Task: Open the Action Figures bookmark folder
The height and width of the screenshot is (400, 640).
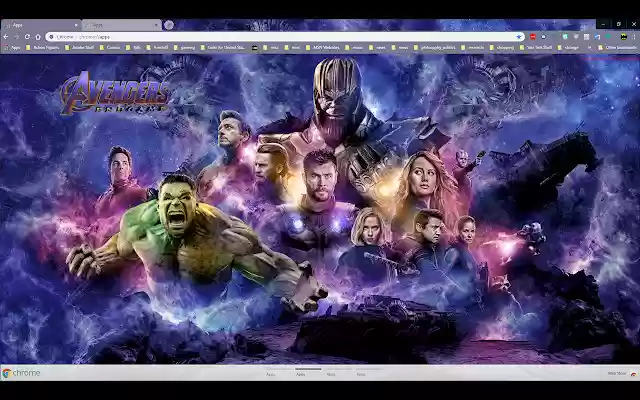Action: pyautogui.click(x=42, y=47)
